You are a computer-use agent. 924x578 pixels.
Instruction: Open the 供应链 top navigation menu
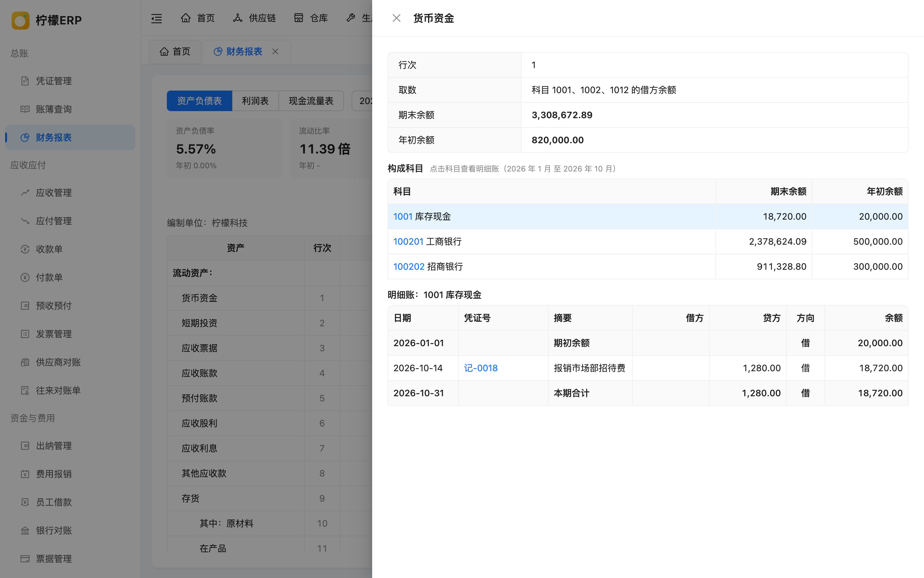(254, 18)
